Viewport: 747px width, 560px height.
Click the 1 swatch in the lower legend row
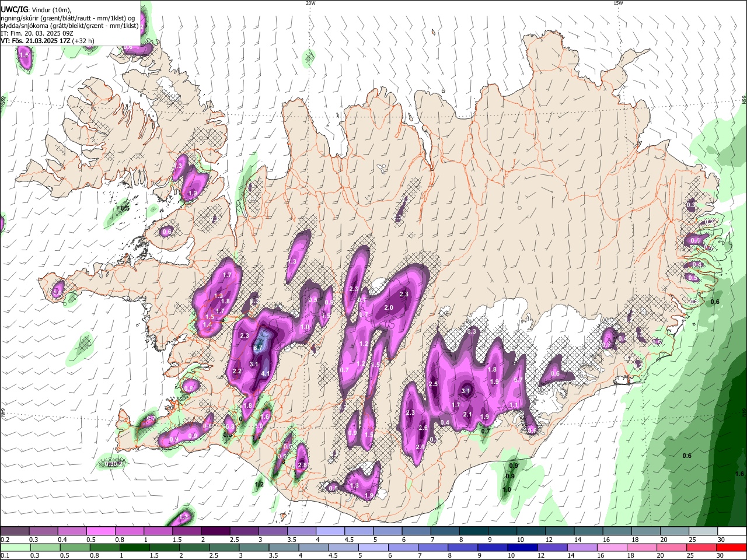134,548
